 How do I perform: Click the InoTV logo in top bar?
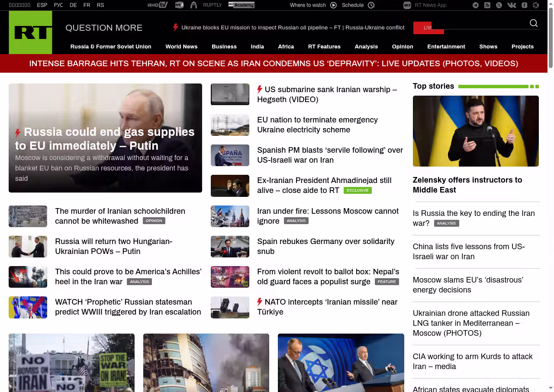(x=158, y=5)
